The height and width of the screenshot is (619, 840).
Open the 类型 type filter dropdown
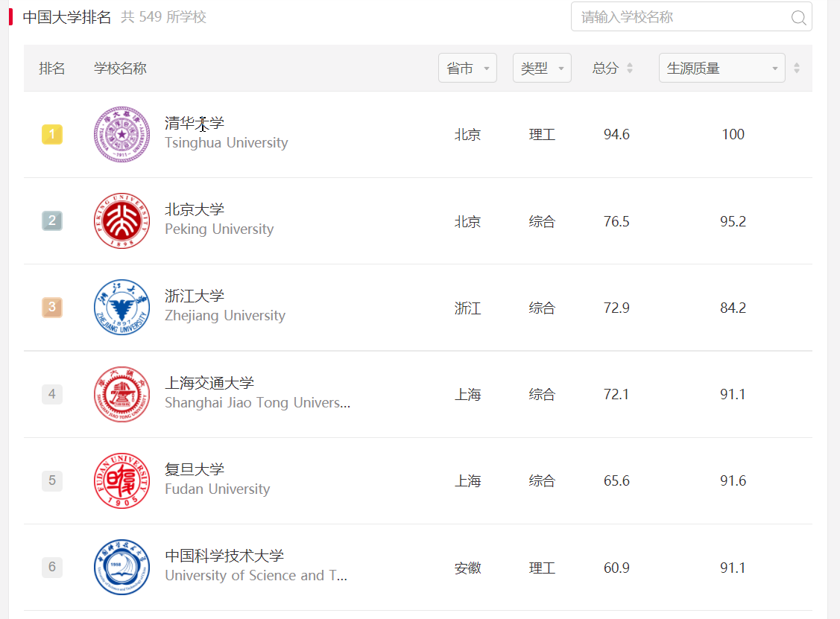tap(542, 69)
